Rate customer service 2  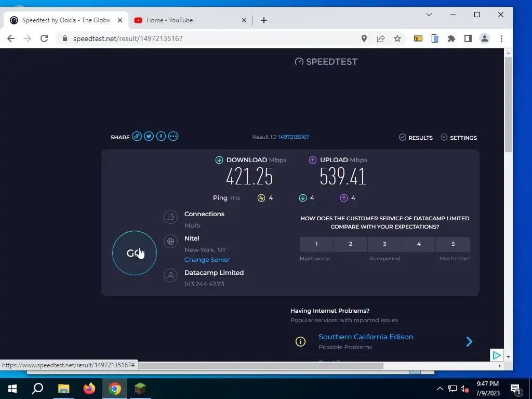[x=351, y=244]
